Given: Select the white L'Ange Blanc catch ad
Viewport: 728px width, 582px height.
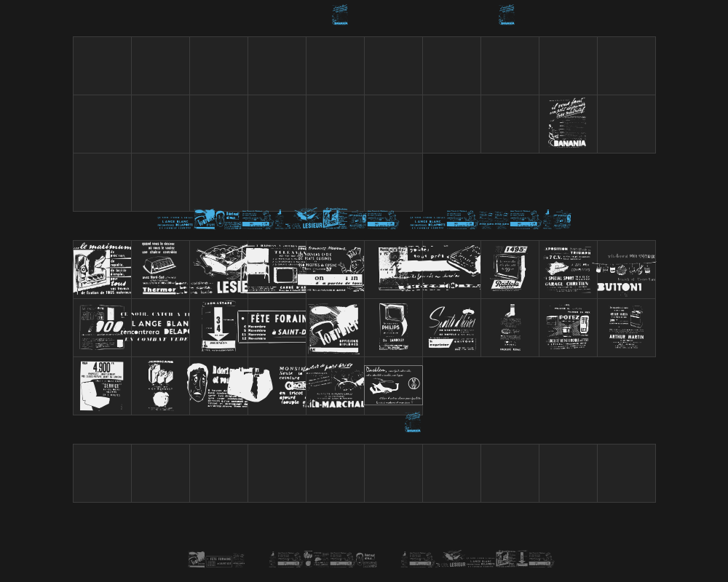Looking at the screenshot, I should tap(155, 327).
